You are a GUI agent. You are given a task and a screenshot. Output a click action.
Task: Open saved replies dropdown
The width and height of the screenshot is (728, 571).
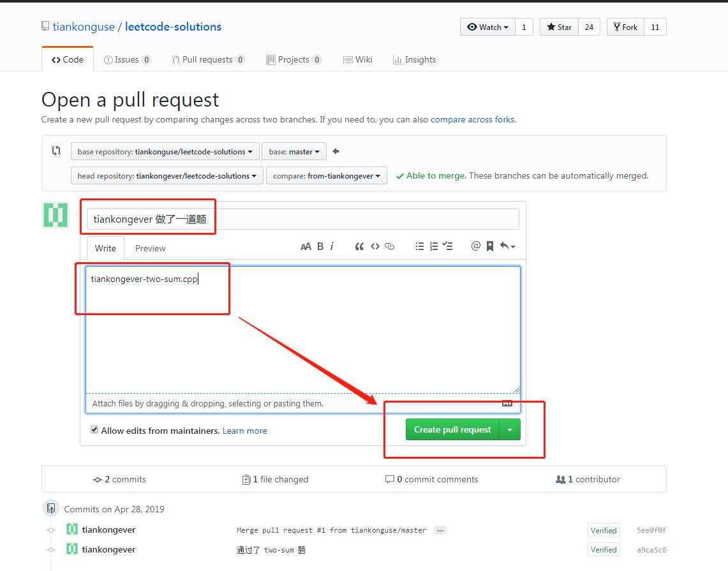click(507, 246)
